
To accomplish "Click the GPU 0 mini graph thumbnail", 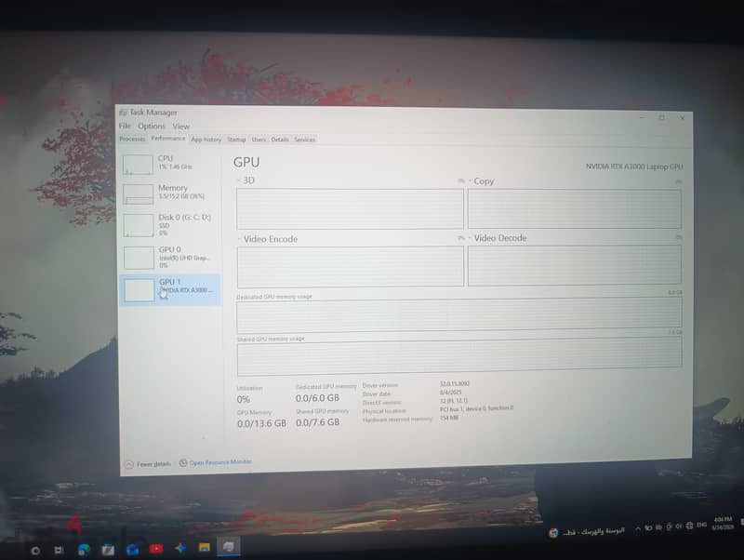I will coord(139,258).
